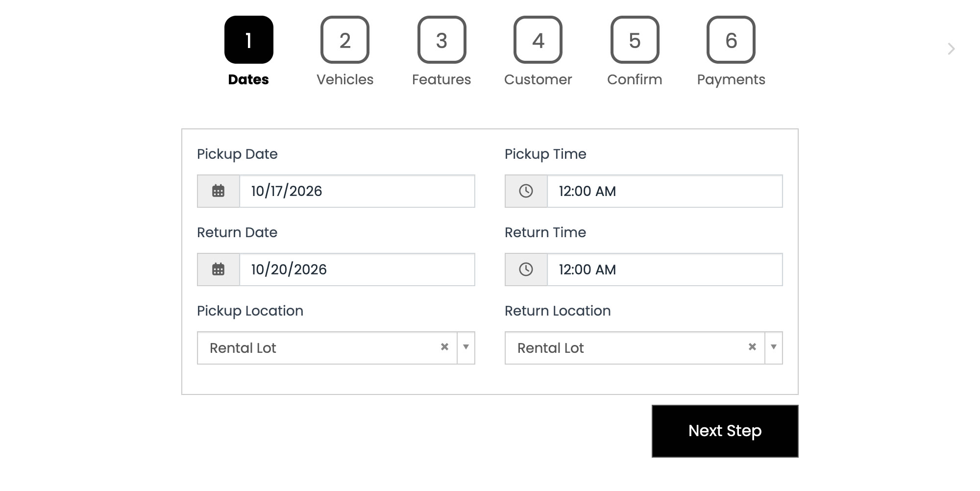980x491 pixels.
Task: Click the Pickup Location label
Action: pyautogui.click(x=250, y=311)
